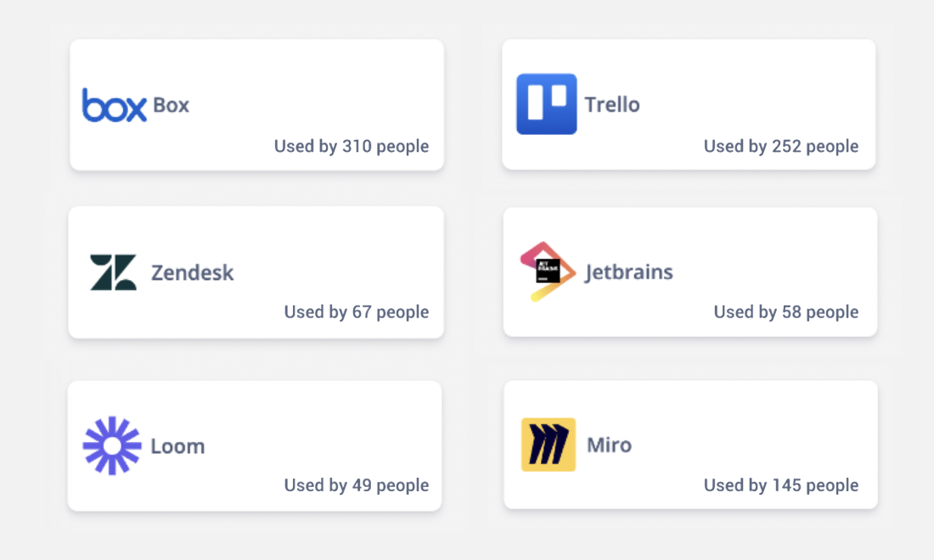Viewport: 934px width, 560px height.
Task: Click 'Used by 58 people' text
Action: (x=786, y=312)
